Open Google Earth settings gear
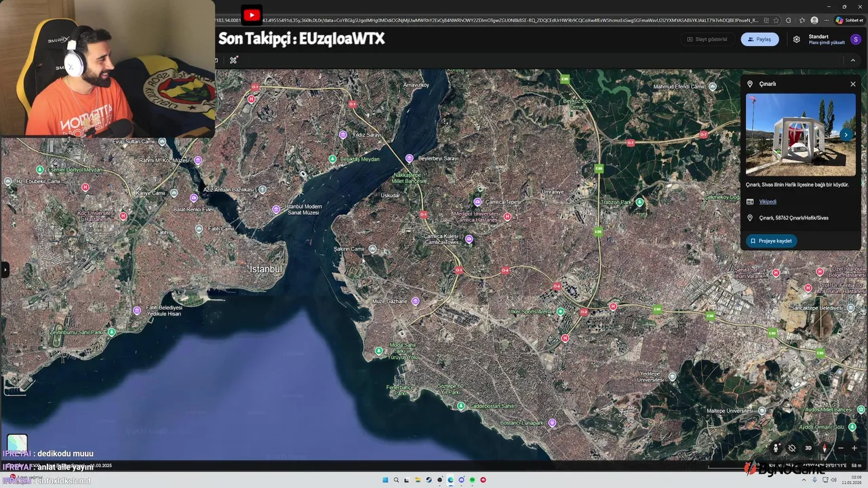Image resolution: width=868 pixels, height=488 pixels. 796,39
